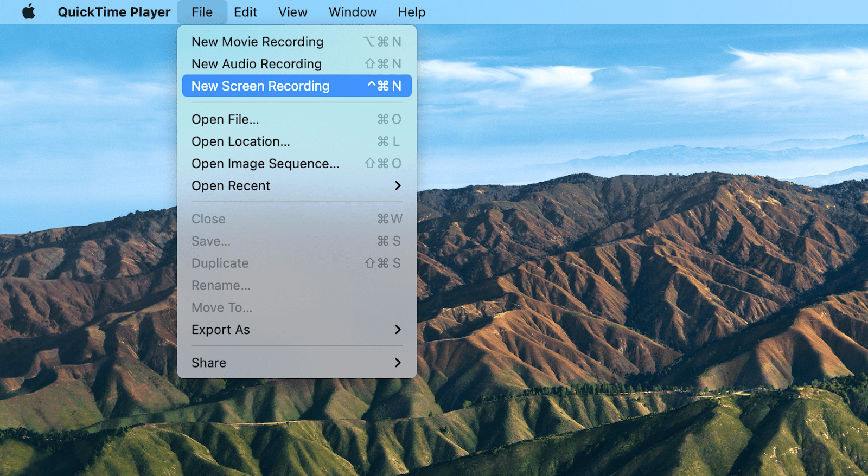The height and width of the screenshot is (476, 868).
Task: Open the Edit menu
Action: coord(245,12)
